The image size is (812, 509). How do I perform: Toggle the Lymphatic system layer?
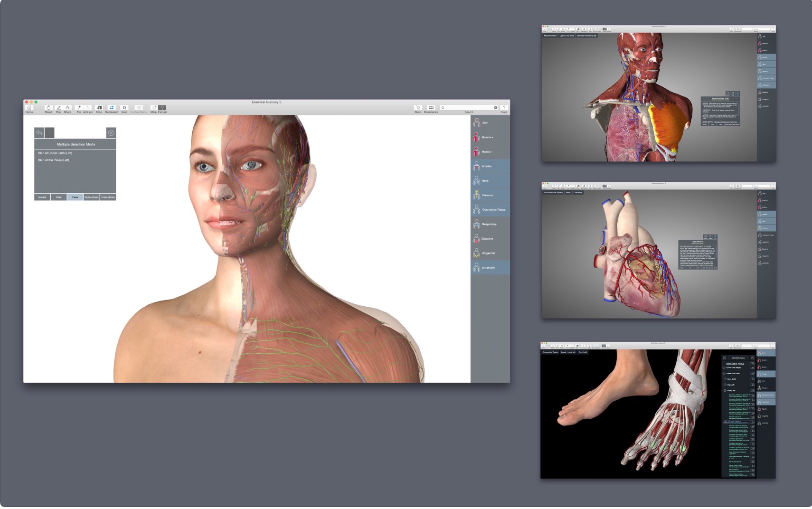491,268
